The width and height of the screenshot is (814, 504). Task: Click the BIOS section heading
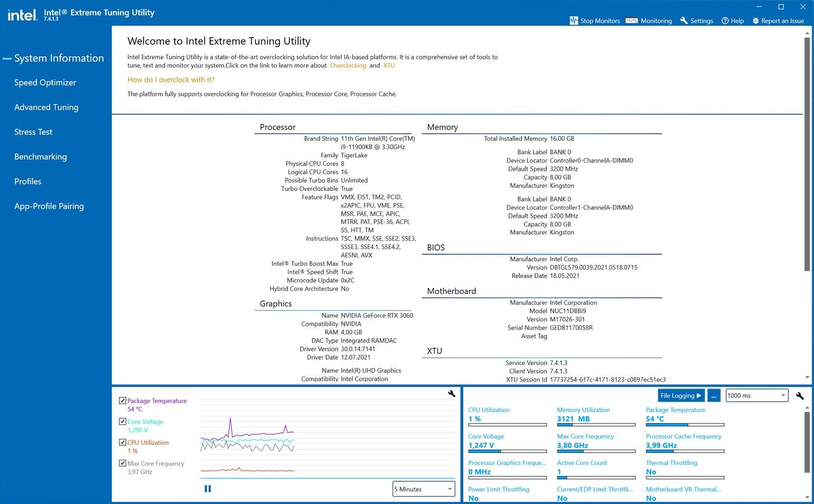(x=436, y=247)
